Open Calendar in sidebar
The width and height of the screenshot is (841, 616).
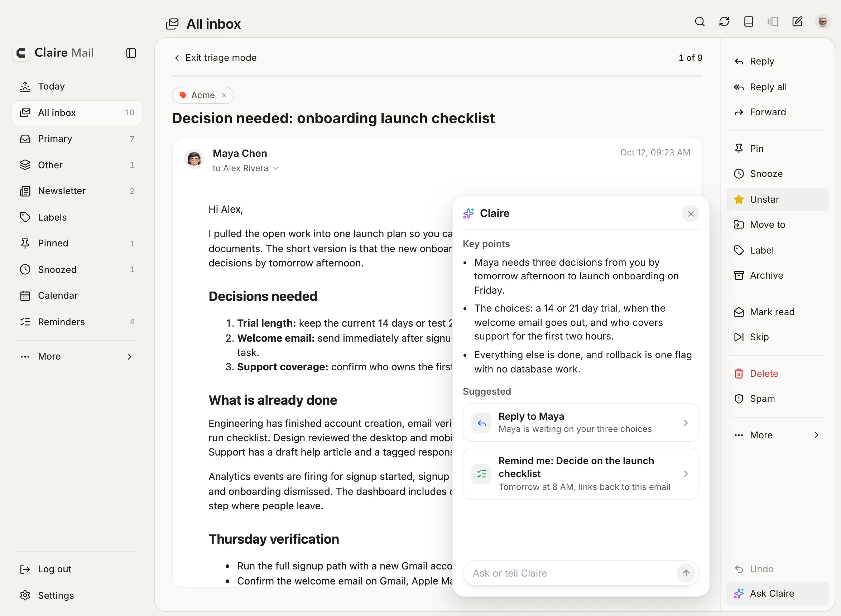(x=77, y=296)
